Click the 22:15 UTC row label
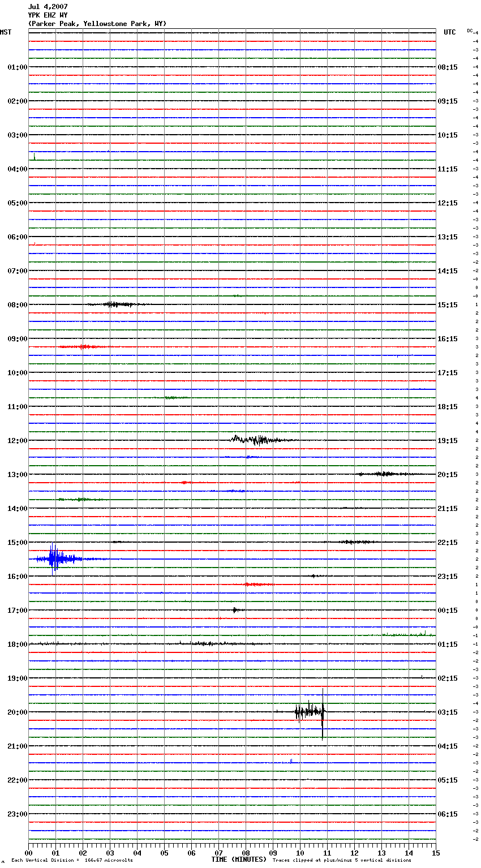This screenshot has height=868, width=481. pos(448,543)
